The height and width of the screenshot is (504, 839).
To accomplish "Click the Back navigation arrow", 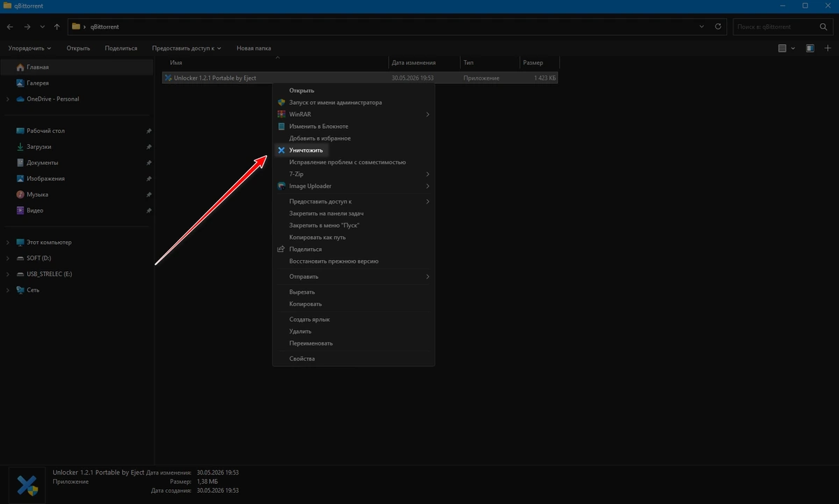I will click(x=10, y=27).
